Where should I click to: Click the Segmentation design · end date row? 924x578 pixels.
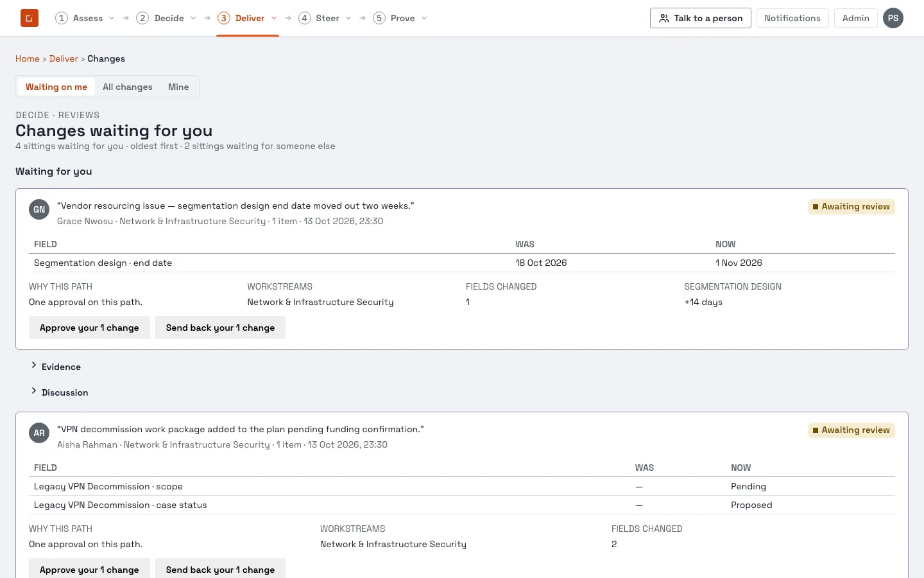click(x=462, y=263)
